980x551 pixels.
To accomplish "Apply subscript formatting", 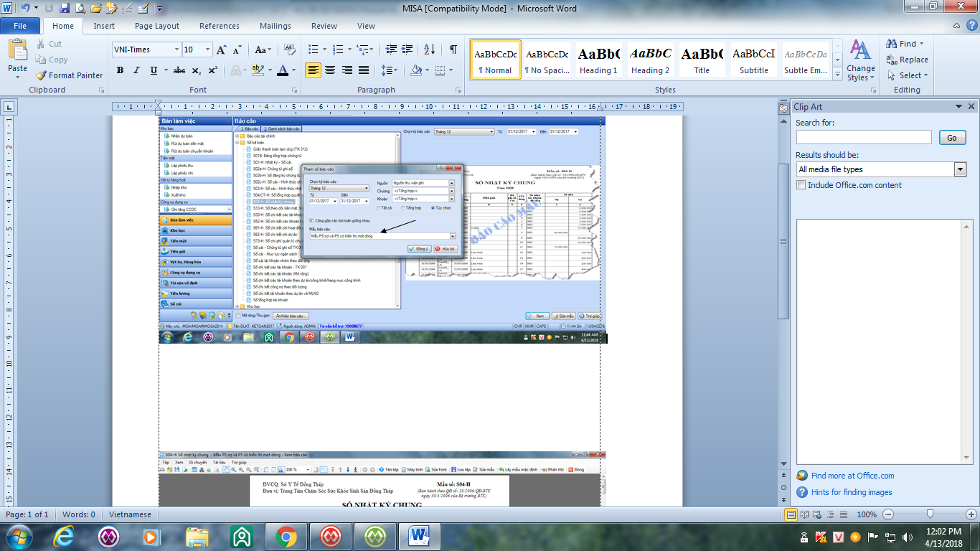I will [197, 70].
